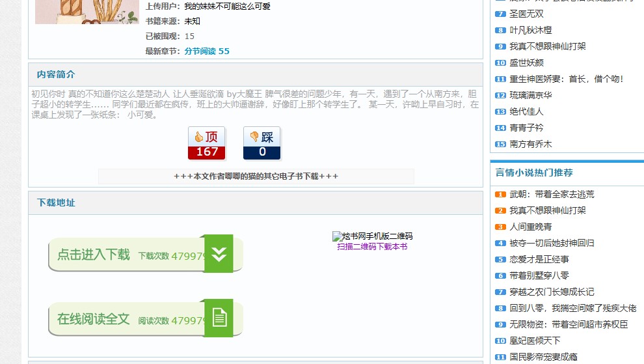Open ranked novel 南方有乔木

[530, 144]
